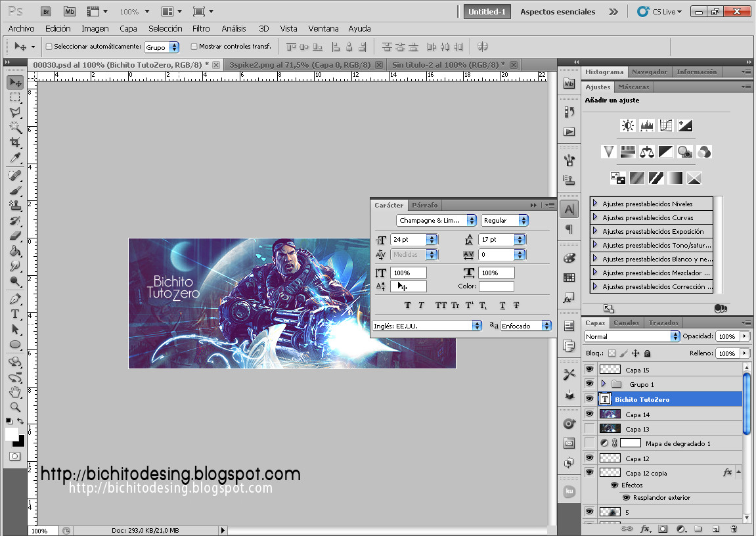Open the Relleno slider arrow

tap(745, 353)
